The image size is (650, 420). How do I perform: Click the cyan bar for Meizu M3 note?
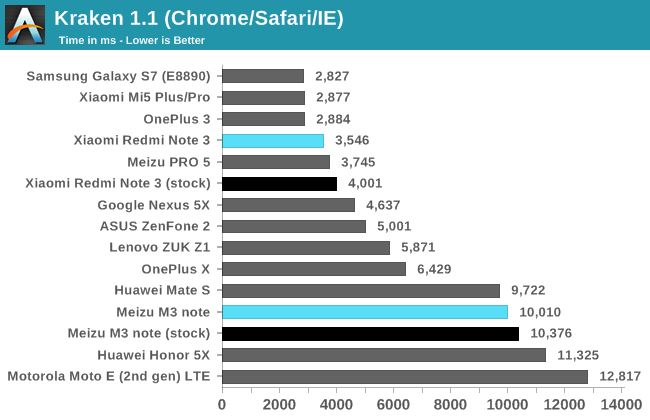coord(365,312)
